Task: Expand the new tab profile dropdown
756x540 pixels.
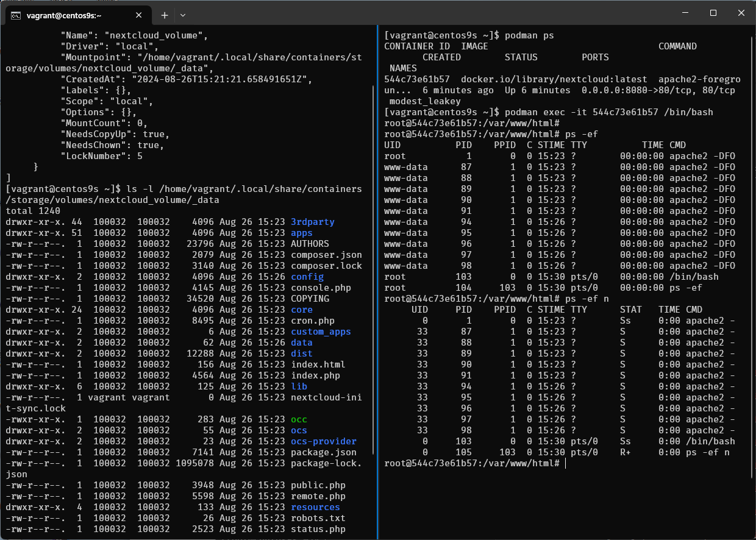Action: click(183, 15)
